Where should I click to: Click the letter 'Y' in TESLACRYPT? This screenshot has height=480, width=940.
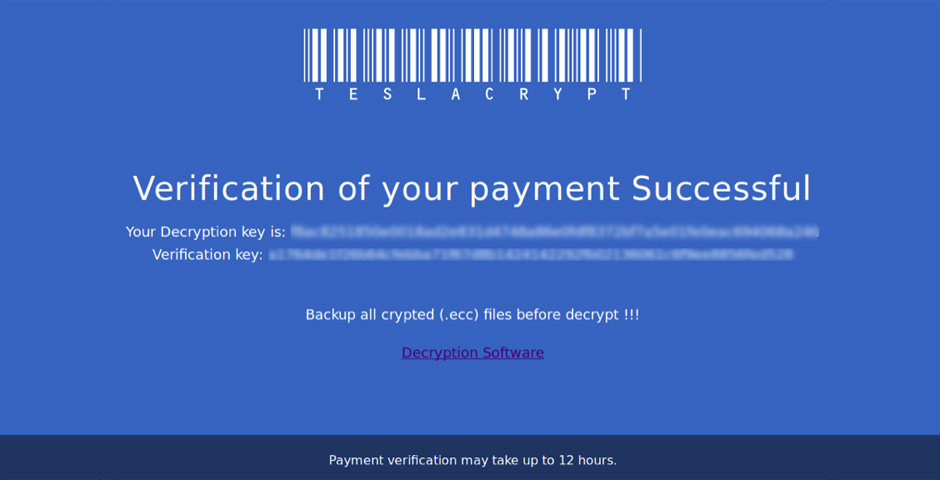[x=558, y=94]
